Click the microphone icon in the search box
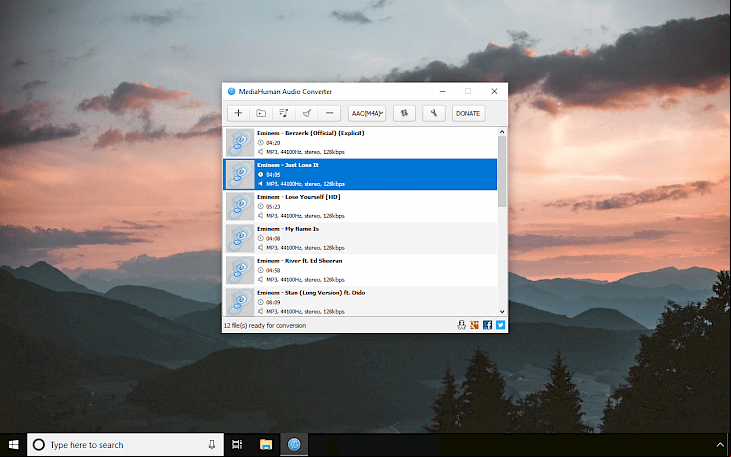This screenshot has height=457, width=731. pos(212,445)
